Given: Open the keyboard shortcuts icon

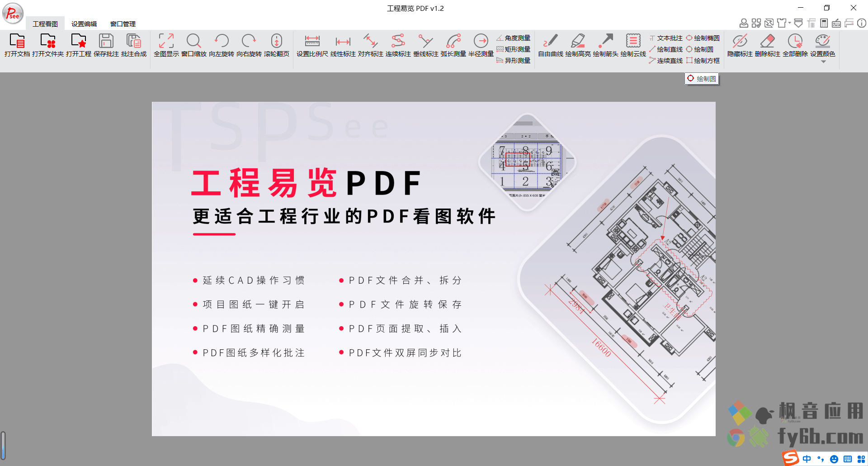Looking at the screenshot, I should 836,23.
